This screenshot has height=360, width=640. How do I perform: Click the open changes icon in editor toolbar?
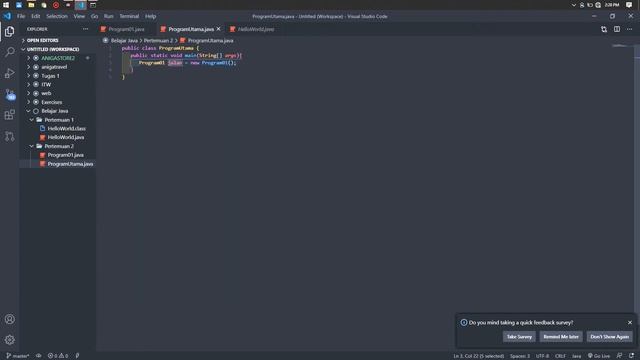604,29
